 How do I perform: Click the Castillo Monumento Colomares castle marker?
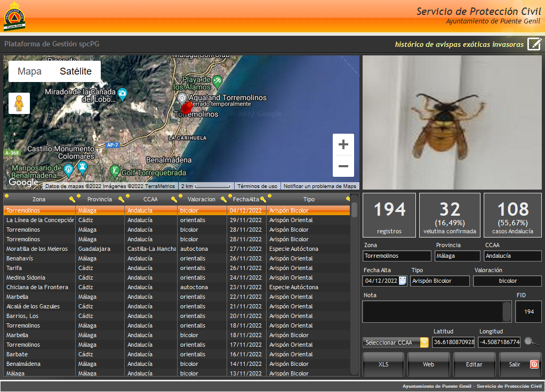[x=82, y=168]
